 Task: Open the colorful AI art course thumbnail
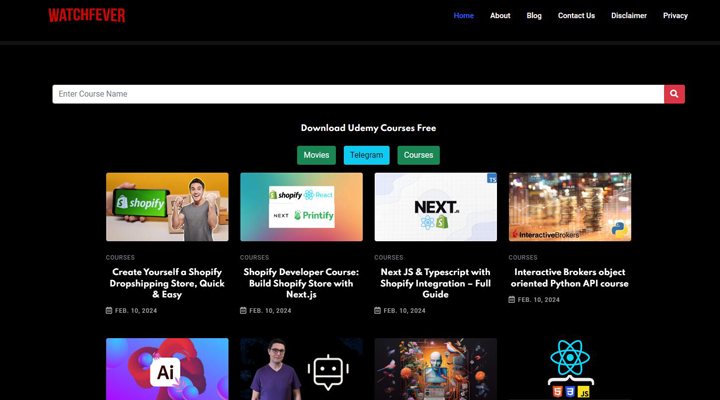tap(435, 369)
